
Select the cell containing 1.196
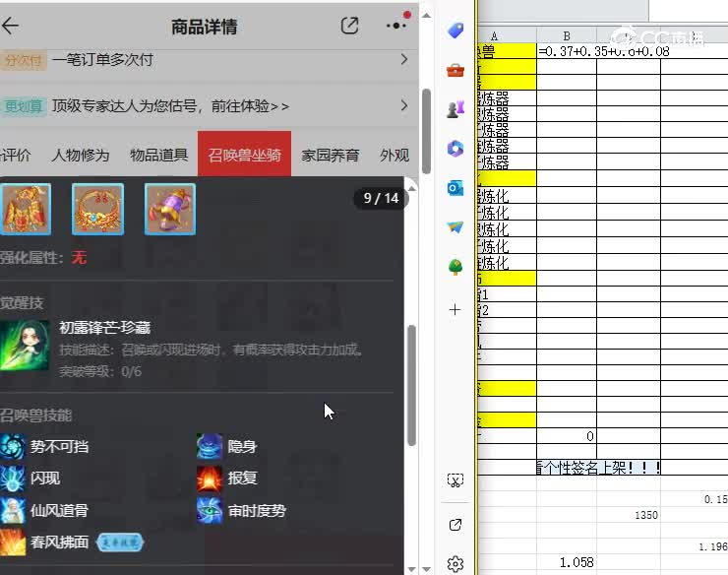coord(695,546)
